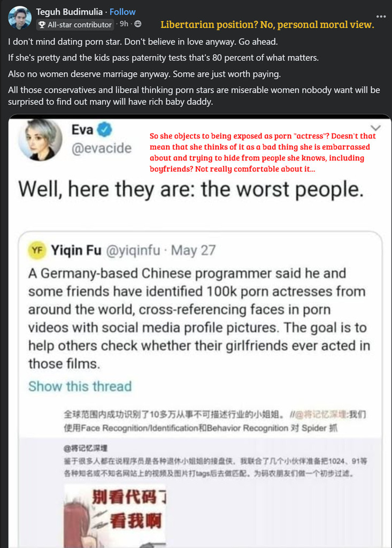
Task: Open the shared tweet screenshot image
Action: tap(199, 331)
